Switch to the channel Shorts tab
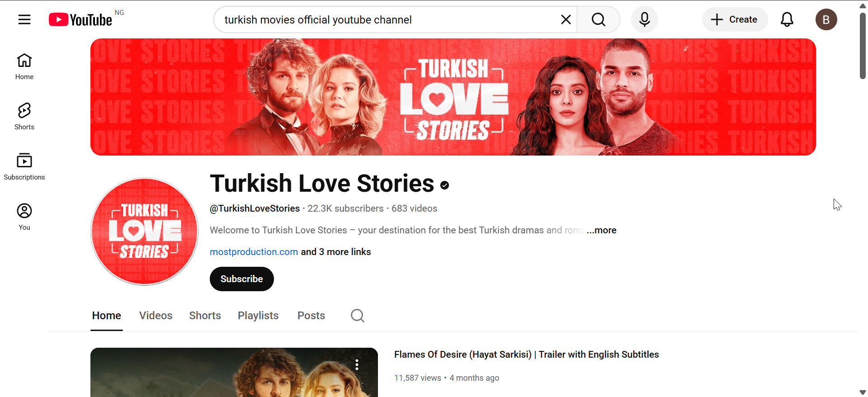The image size is (868, 397). pos(205,316)
